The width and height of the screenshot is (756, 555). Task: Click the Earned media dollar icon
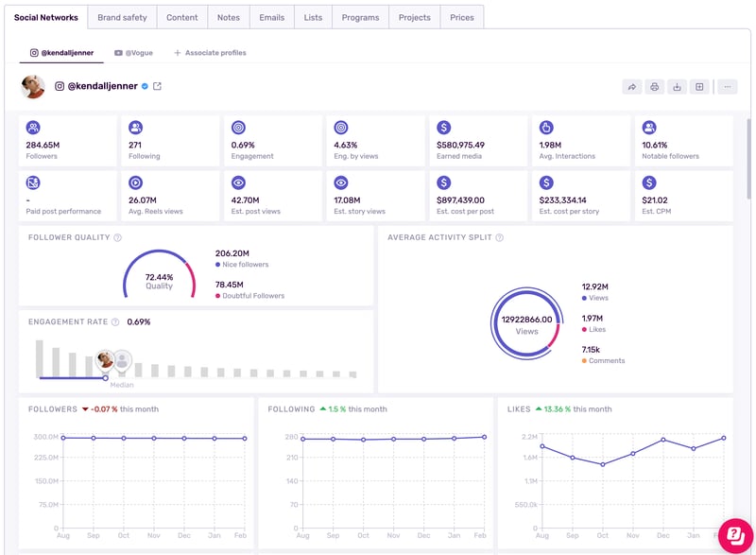pyautogui.click(x=443, y=128)
